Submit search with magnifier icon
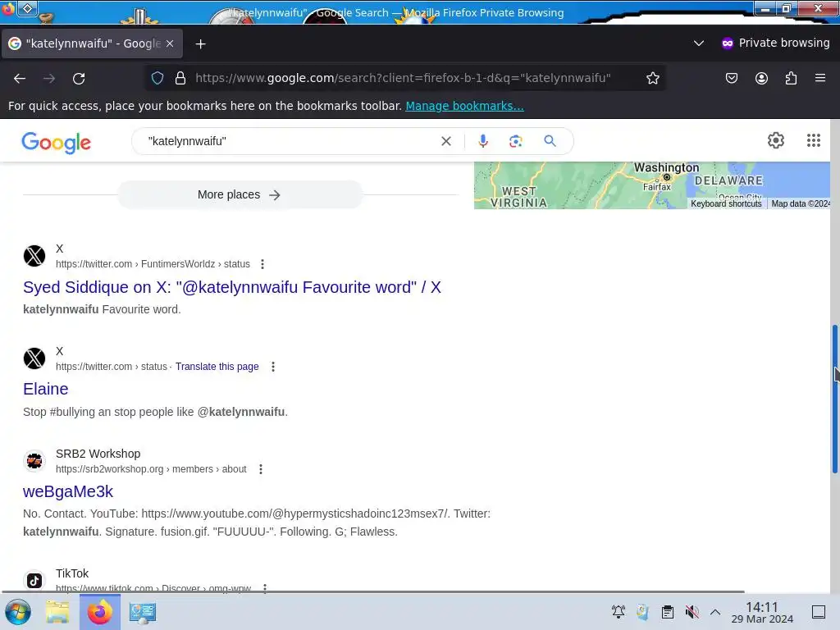Viewport: 840px width, 630px height. pyautogui.click(x=550, y=141)
